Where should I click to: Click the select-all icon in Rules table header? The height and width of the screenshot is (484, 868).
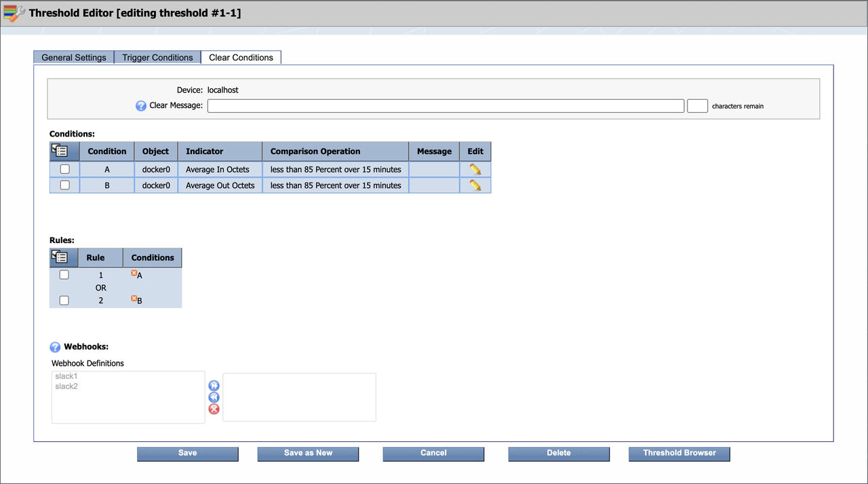(60, 257)
